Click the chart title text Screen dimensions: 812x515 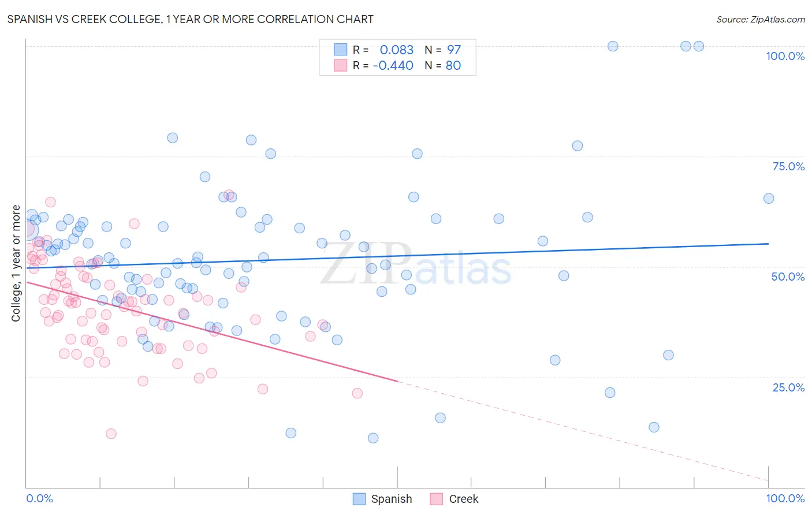coord(190,19)
